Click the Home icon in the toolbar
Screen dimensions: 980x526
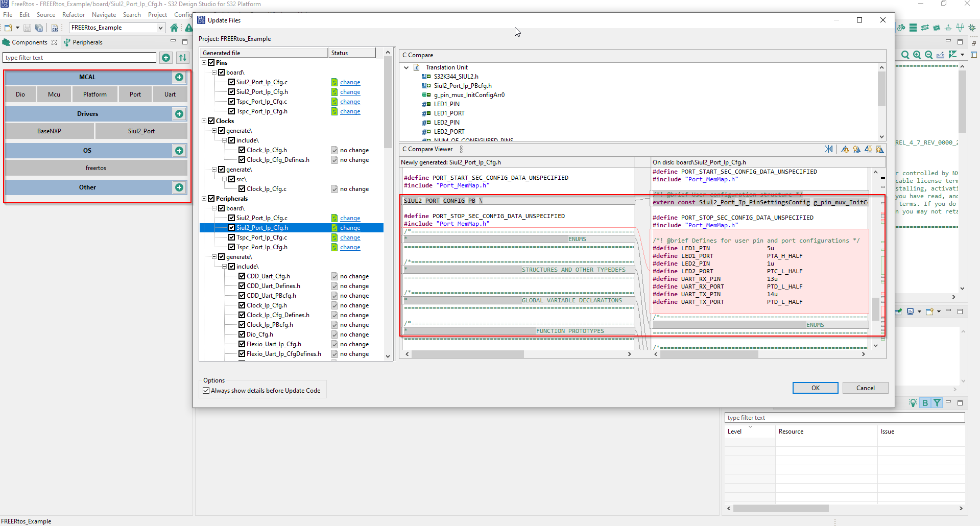point(175,28)
